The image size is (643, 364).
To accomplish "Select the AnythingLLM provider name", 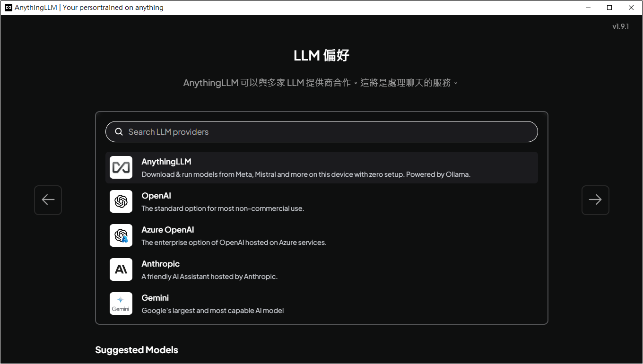I will point(166,162).
